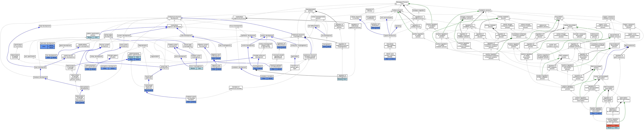644x130 pixels.
Task: Click 'skeletal system morphogenesis' node
Action: point(196,56)
